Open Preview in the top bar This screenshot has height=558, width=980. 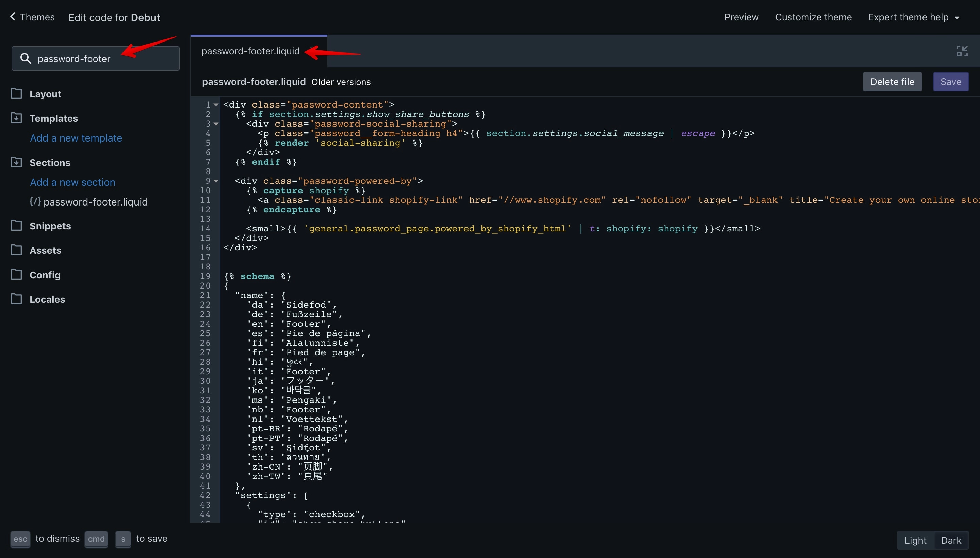click(741, 17)
